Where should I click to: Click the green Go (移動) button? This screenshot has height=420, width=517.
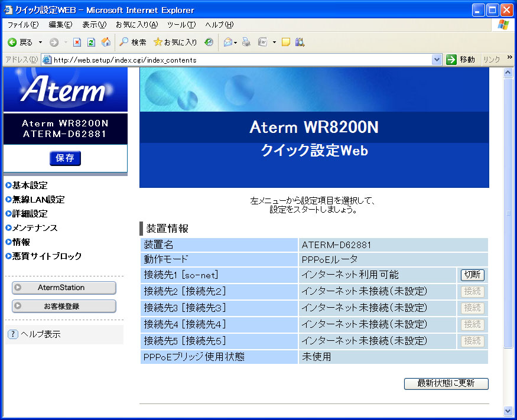[x=461, y=60]
